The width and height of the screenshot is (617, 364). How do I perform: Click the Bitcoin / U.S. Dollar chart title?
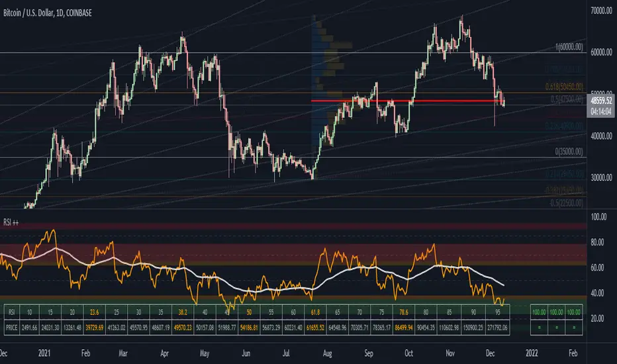coord(47,13)
